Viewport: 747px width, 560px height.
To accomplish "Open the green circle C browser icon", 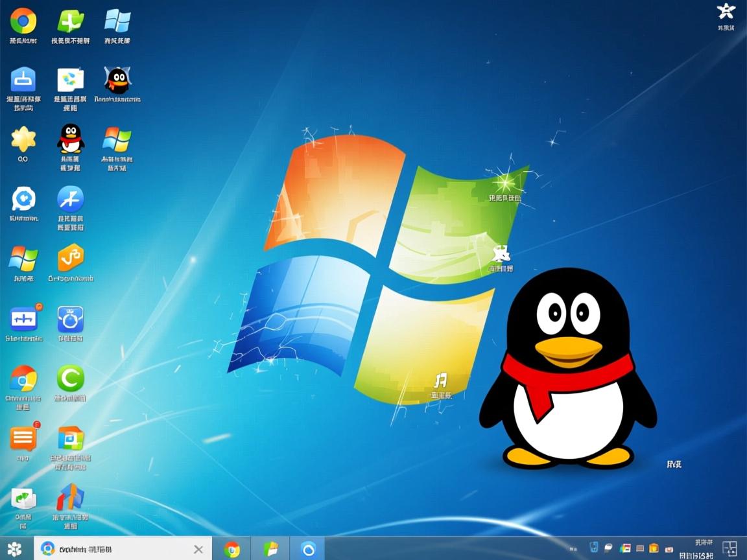I will [71, 378].
